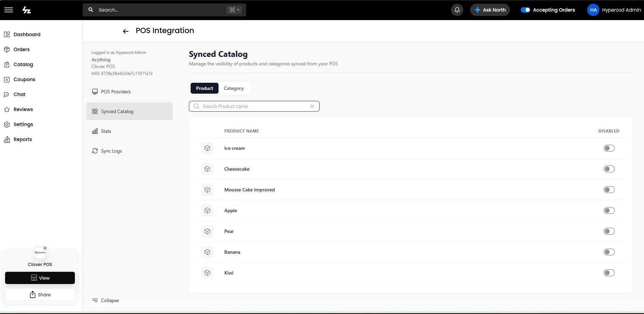Clear the product search with the X icon
Screen dimensions: 644x314
312,106
